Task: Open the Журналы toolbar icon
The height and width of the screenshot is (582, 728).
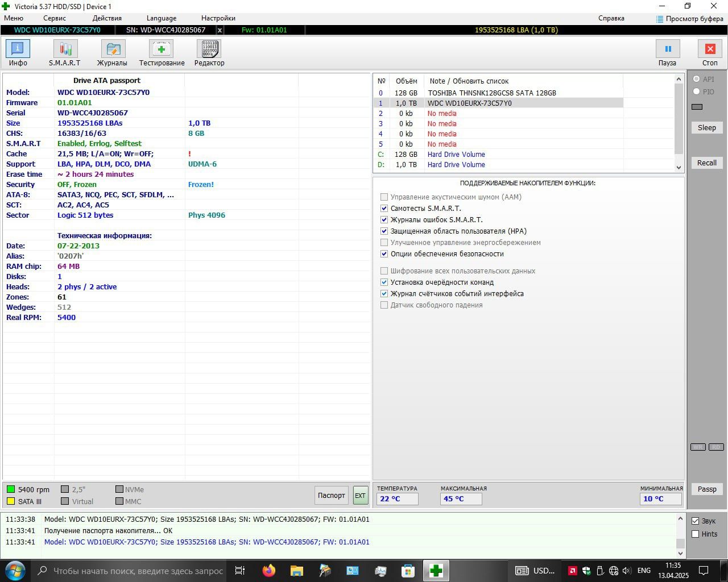Action: [113, 49]
